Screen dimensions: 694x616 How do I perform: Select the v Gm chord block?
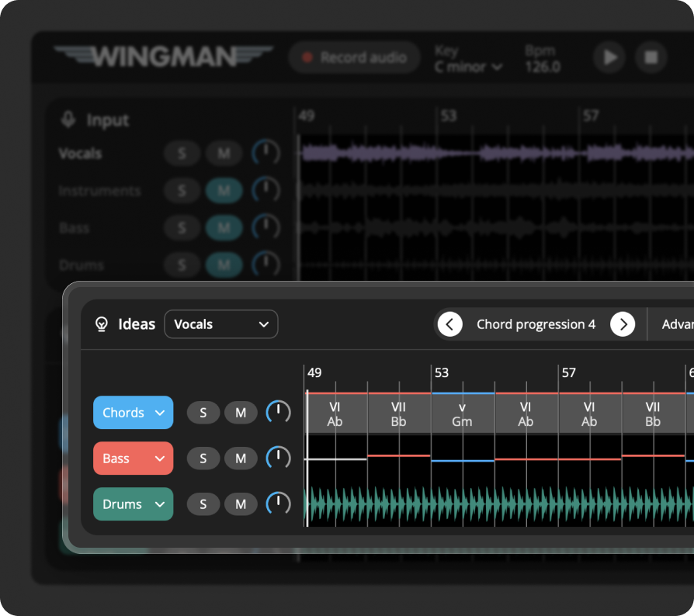pos(463,414)
